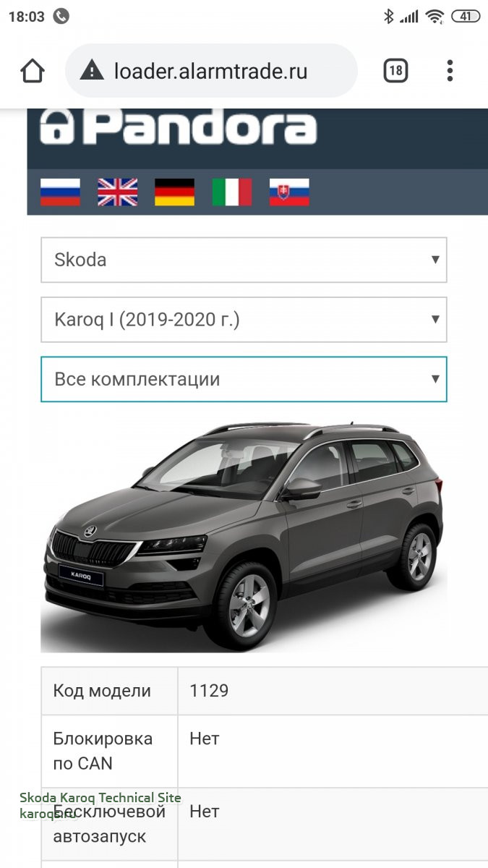Open the tab switcher showing 18 tabs
Screen dimensions: 488x868
click(395, 71)
